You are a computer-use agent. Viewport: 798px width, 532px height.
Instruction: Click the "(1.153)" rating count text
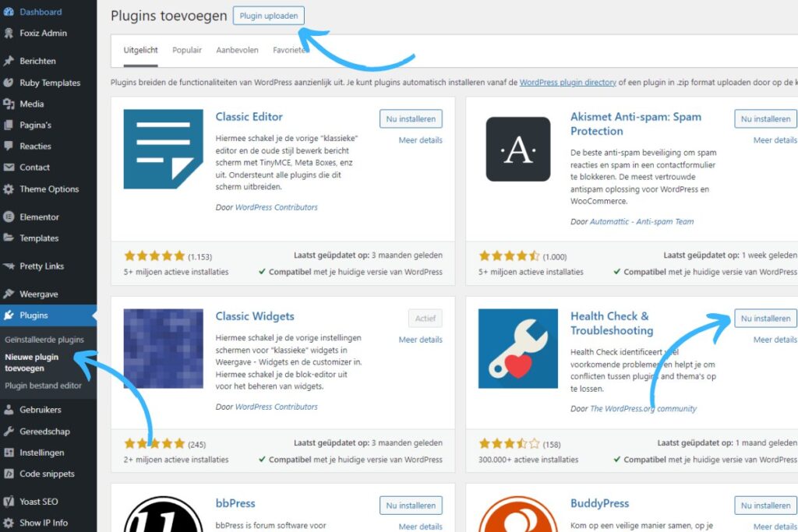point(200,257)
